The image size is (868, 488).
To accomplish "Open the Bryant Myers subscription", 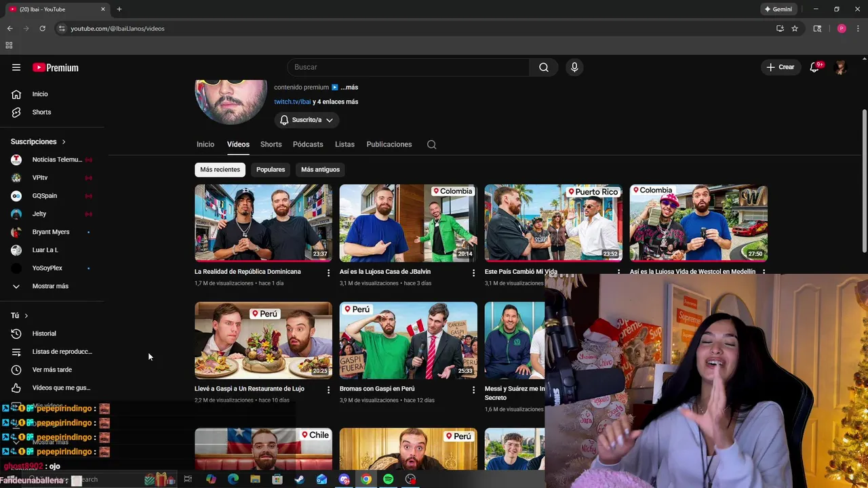I will (x=52, y=232).
